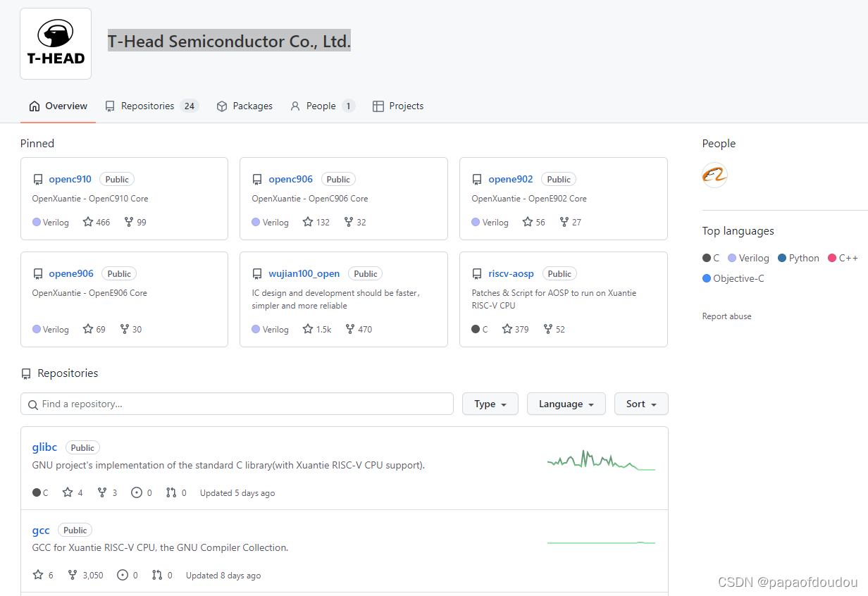This screenshot has width=868, height=596.
Task: Click the T-Head Semiconductor Co., Ltd. title
Action: (x=229, y=41)
